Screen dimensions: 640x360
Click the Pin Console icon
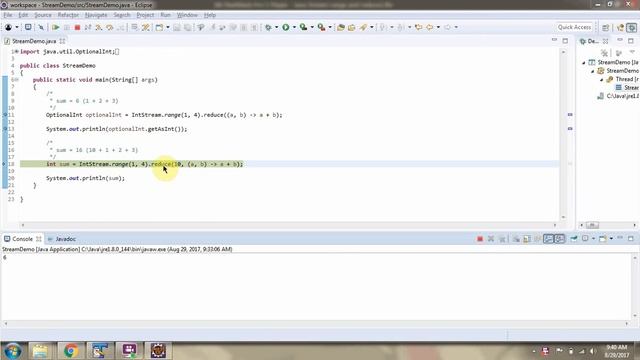pyautogui.click(x=574, y=239)
